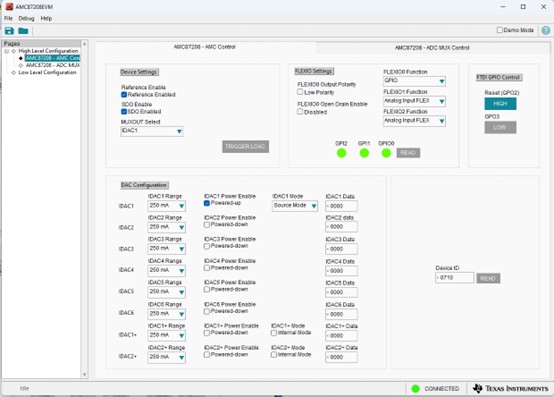Open the Debug menu
554x397 pixels.
coord(26,18)
